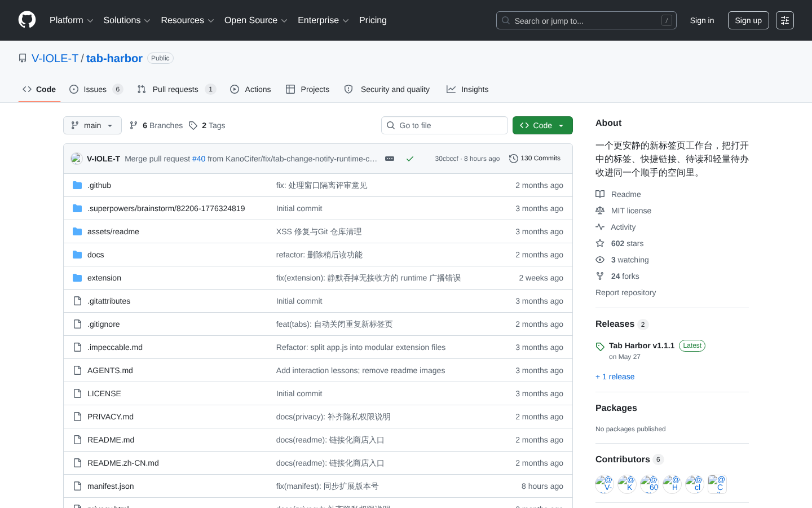Open the tab-harbor repository link

(x=114, y=58)
